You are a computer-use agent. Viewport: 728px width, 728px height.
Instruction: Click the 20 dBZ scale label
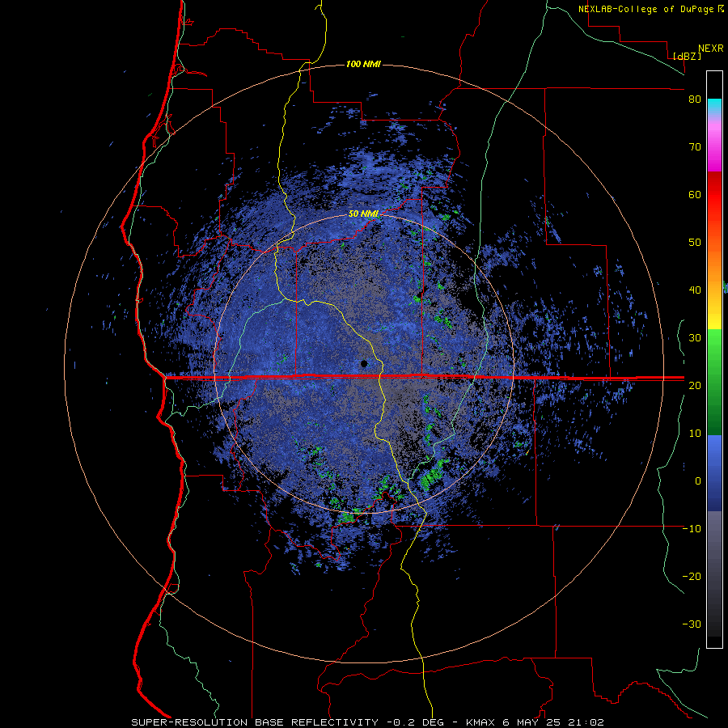tap(695, 385)
